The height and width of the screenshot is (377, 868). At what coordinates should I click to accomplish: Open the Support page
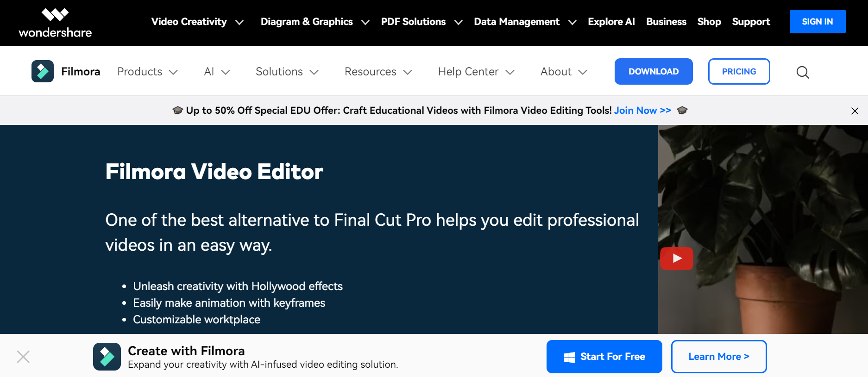pos(751,22)
